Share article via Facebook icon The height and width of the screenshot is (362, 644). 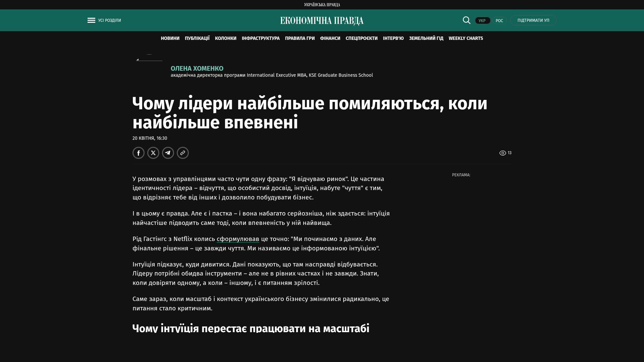(x=139, y=153)
